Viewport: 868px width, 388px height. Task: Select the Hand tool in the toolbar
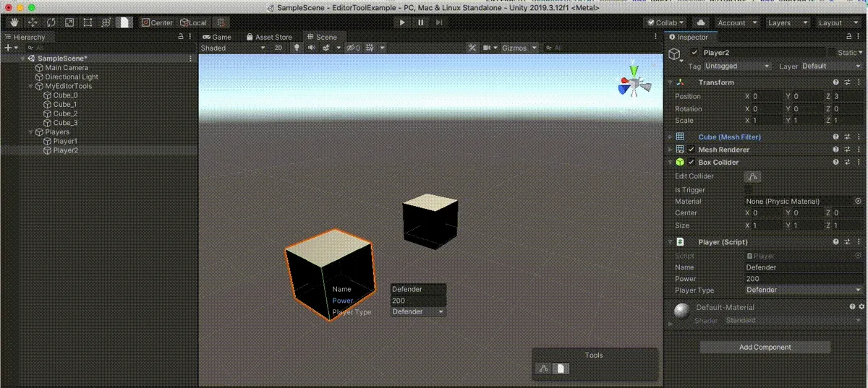point(14,22)
